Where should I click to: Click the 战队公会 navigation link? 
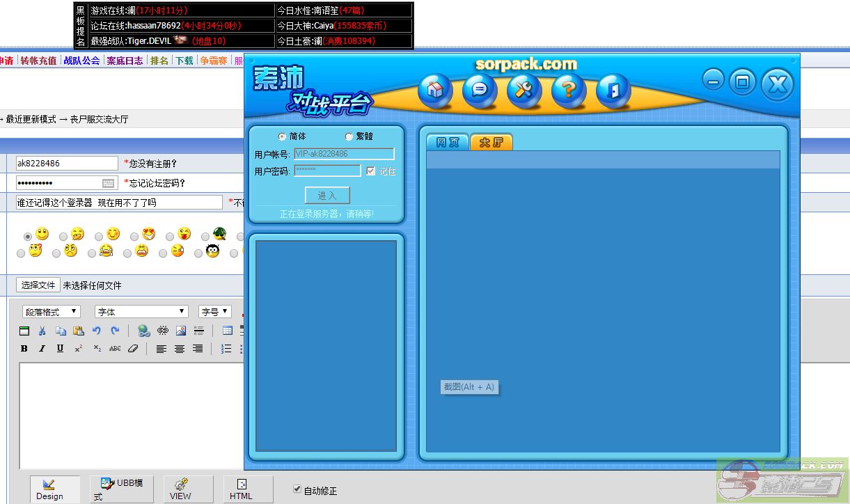coord(81,61)
